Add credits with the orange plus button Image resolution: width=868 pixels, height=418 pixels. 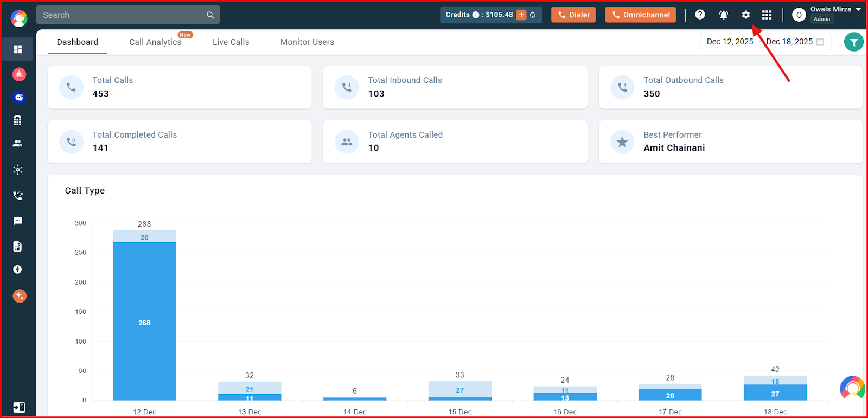click(521, 15)
